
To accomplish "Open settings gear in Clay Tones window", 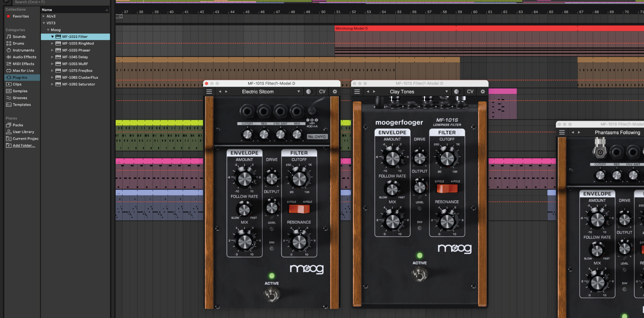I will (x=483, y=91).
